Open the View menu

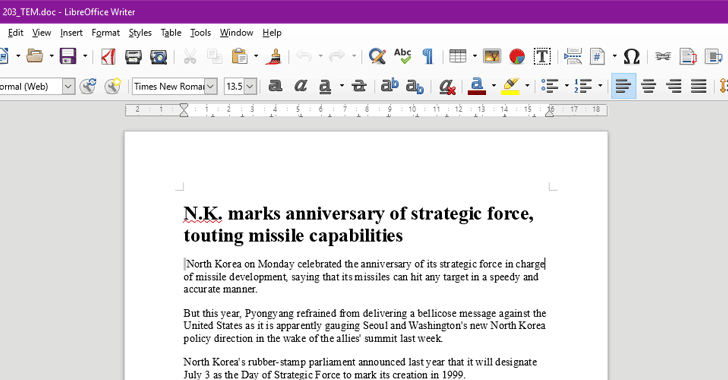[41, 33]
